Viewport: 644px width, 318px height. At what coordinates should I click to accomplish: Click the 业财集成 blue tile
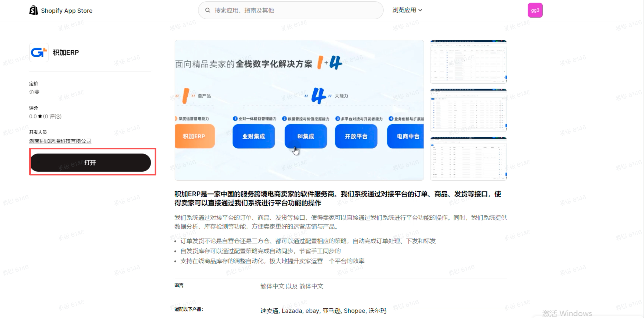click(254, 136)
